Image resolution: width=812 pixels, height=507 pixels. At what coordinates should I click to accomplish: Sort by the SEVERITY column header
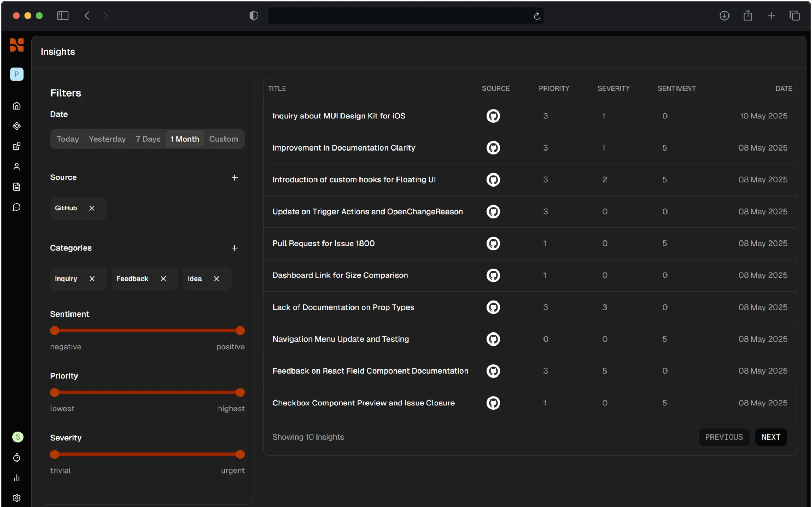click(614, 88)
